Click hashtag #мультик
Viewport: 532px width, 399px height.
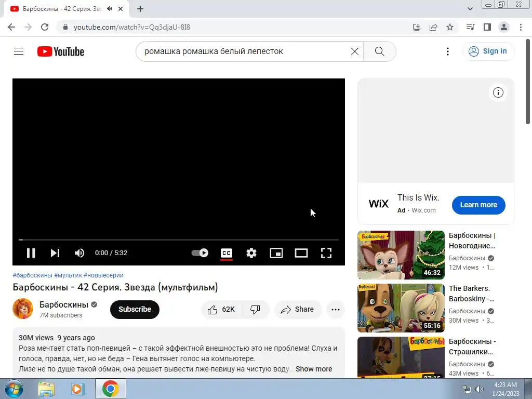click(68, 275)
